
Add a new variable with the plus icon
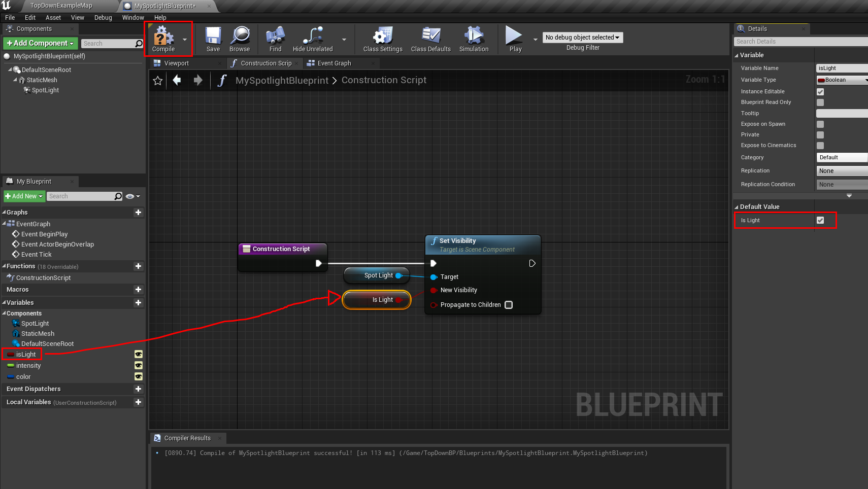138,303
